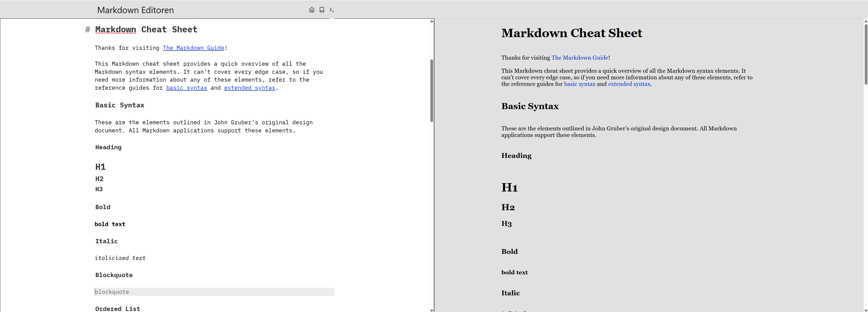This screenshot has height=312, width=868.
Task: Select the basic syntax link in the preview
Action: [580, 84]
